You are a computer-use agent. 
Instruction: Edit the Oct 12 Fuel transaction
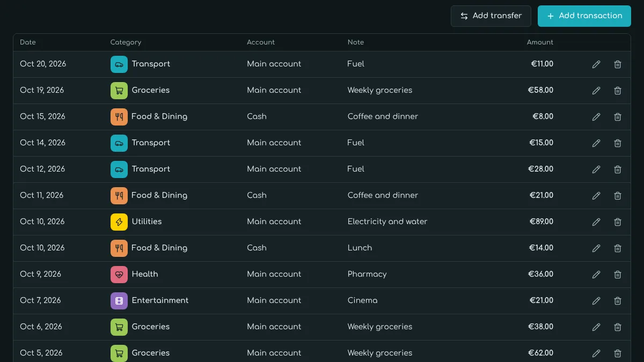point(596,169)
